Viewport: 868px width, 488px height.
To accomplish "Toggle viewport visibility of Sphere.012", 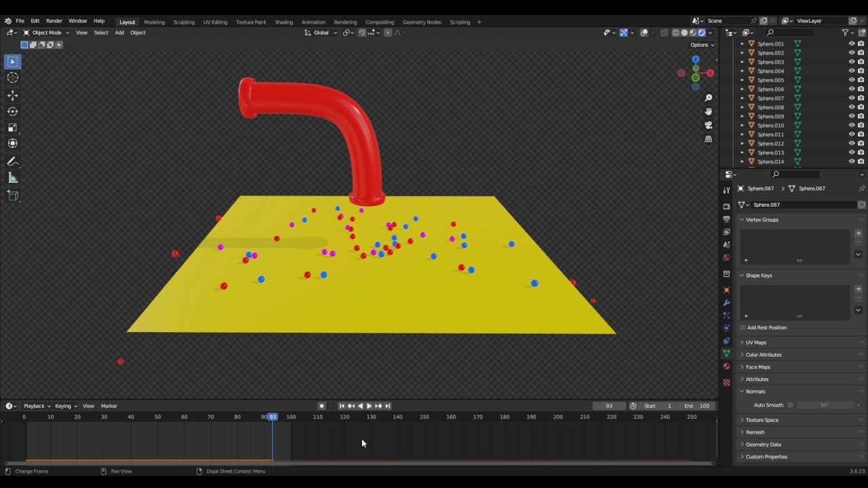I will click(852, 144).
